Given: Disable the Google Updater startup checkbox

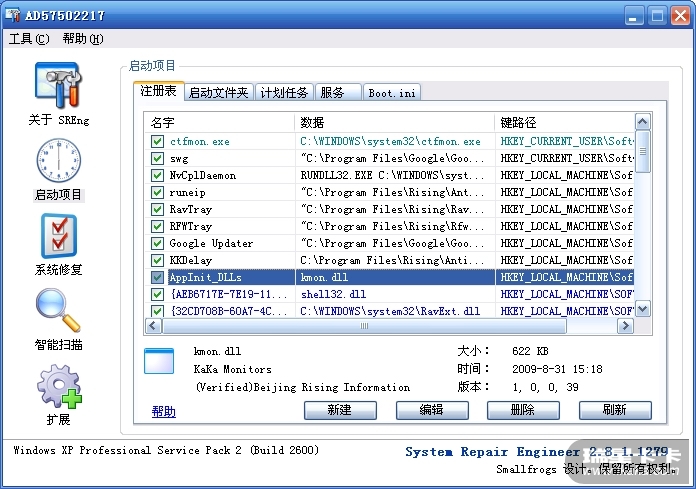Looking at the screenshot, I should (157, 243).
